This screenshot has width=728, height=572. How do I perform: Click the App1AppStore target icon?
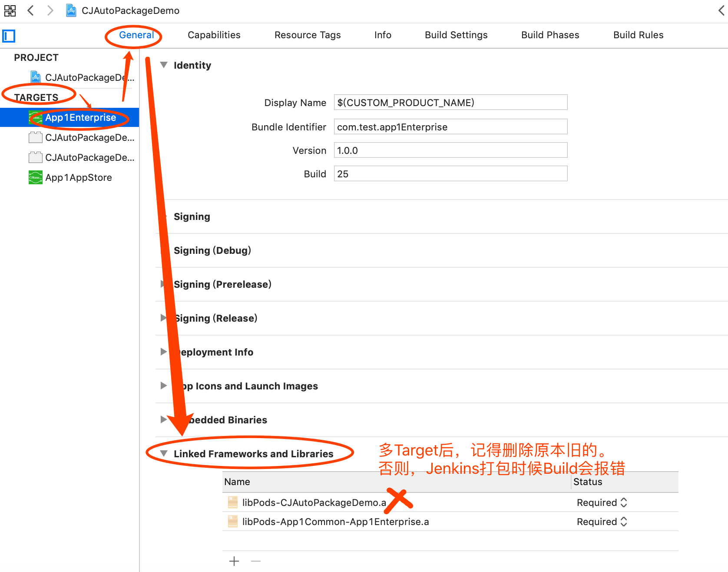[36, 177]
